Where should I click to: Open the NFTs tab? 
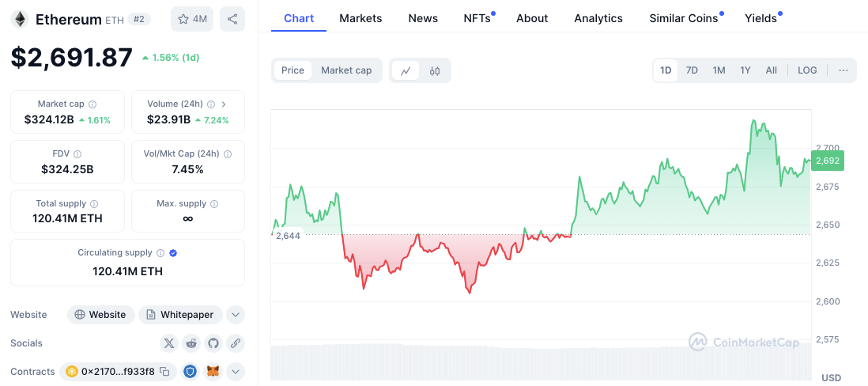479,18
